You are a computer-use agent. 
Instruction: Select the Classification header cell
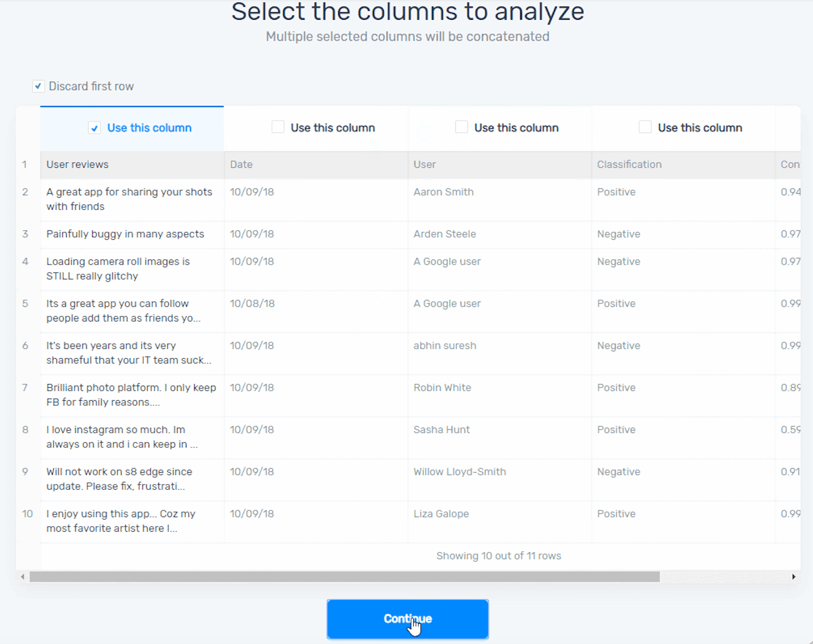[x=629, y=165]
